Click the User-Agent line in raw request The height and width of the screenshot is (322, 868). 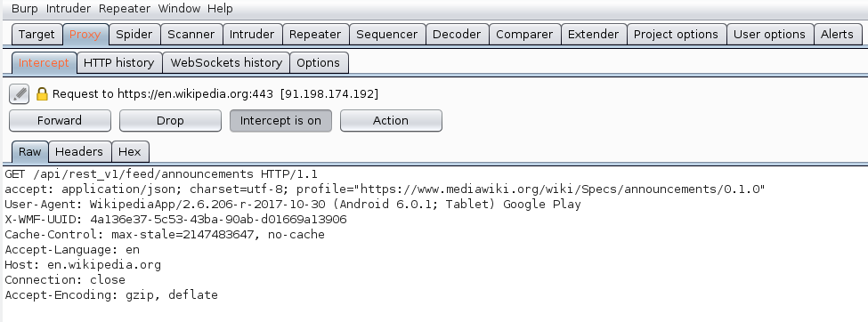tap(293, 205)
